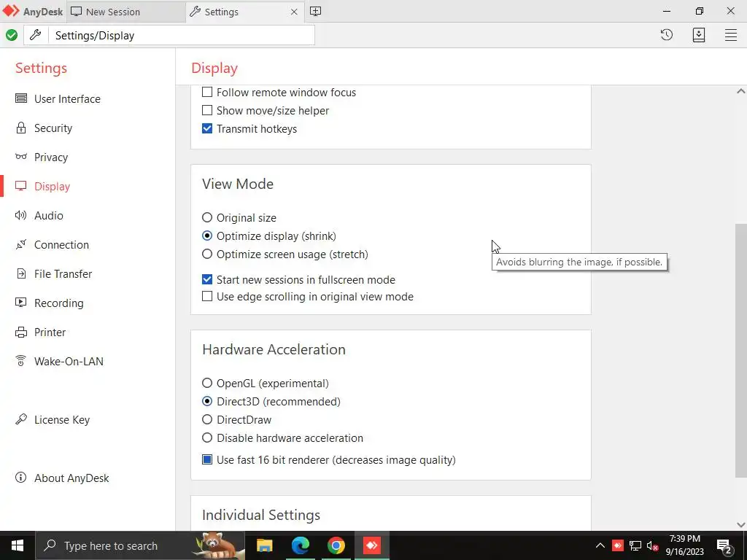
Task: Select Original size view mode
Action: (207, 217)
